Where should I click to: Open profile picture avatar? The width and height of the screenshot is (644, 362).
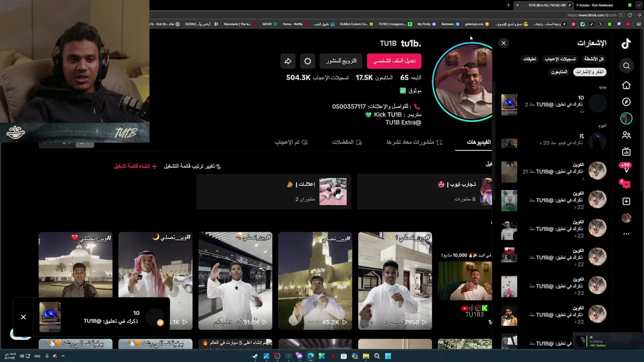tap(463, 82)
